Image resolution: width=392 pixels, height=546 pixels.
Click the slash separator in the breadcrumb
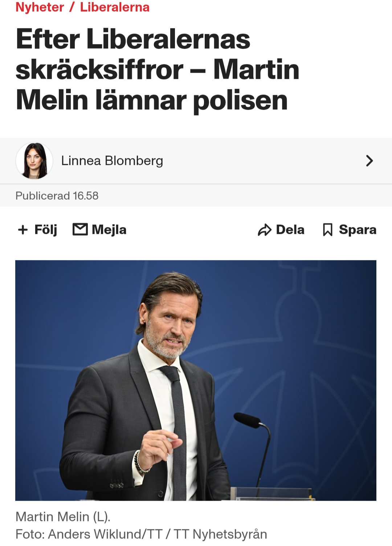coord(72,7)
